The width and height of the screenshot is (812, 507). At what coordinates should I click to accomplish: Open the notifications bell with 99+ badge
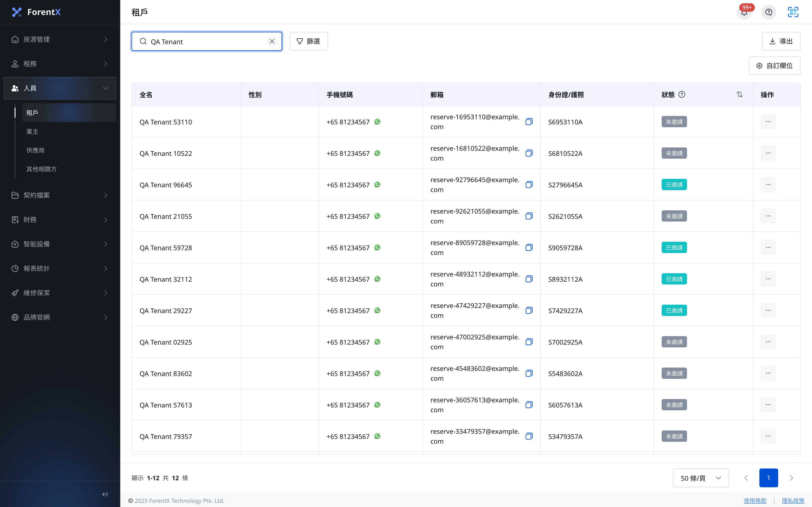[x=744, y=12]
